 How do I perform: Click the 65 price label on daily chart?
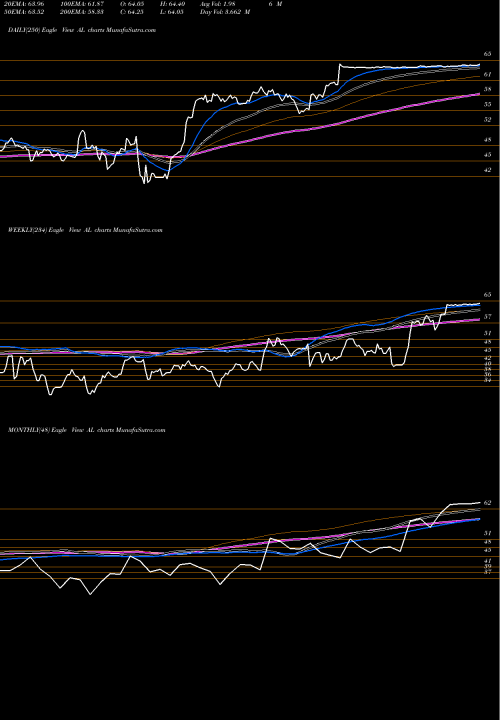pyautogui.click(x=488, y=54)
